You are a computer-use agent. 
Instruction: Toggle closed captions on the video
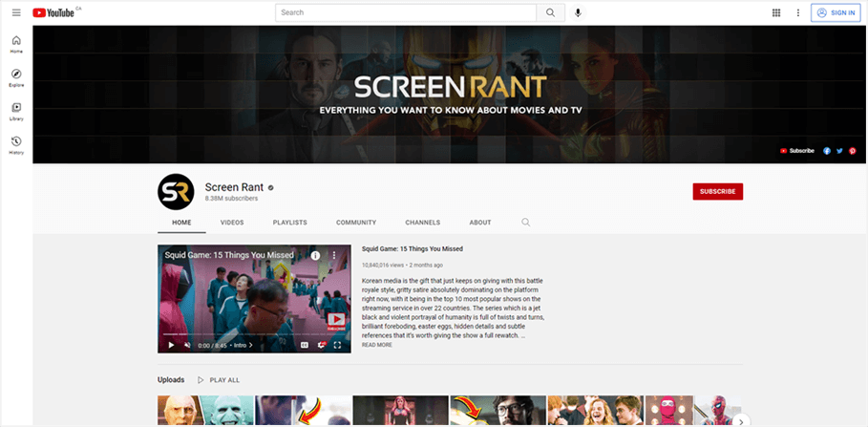pyautogui.click(x=304, y=345)
